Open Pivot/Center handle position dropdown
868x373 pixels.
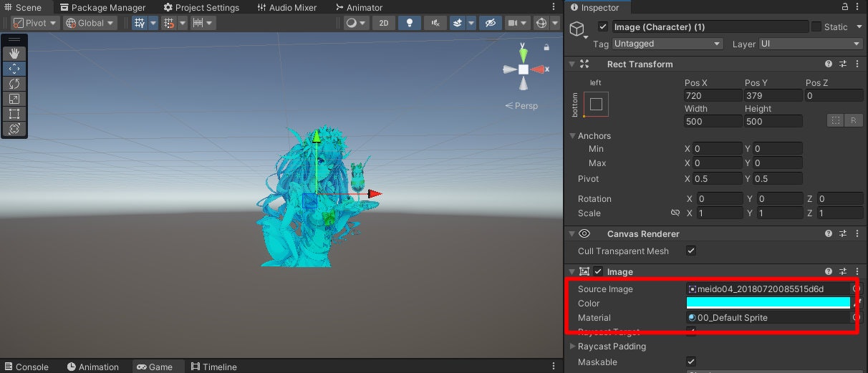click(x=34, y=23)
